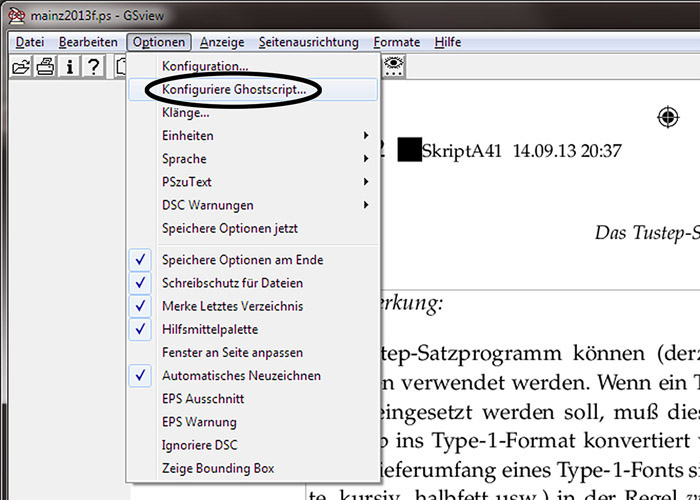Viewport: 700px width, 500px height.
Task: Open the 'Datei' menu
Action: point(30,42)
